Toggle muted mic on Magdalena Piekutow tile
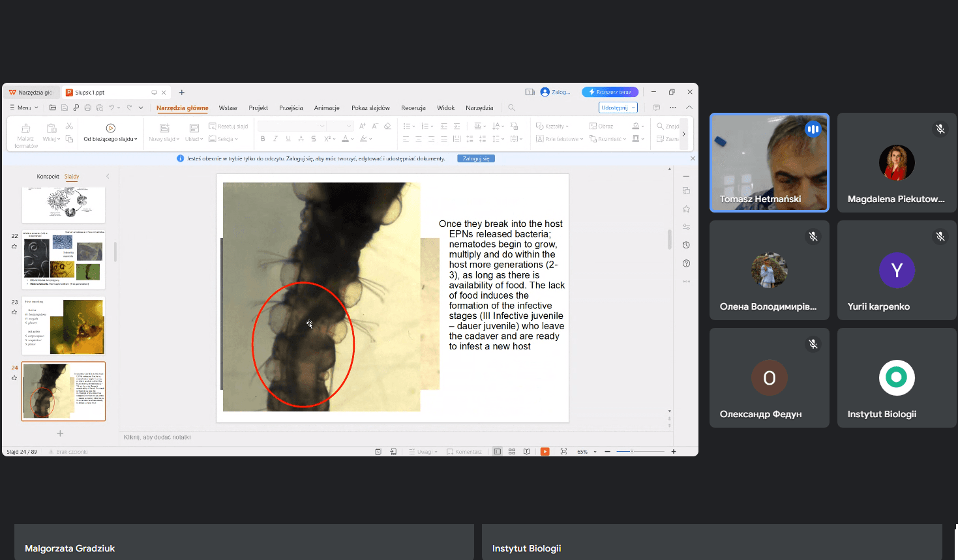 (x=940, y=129)
